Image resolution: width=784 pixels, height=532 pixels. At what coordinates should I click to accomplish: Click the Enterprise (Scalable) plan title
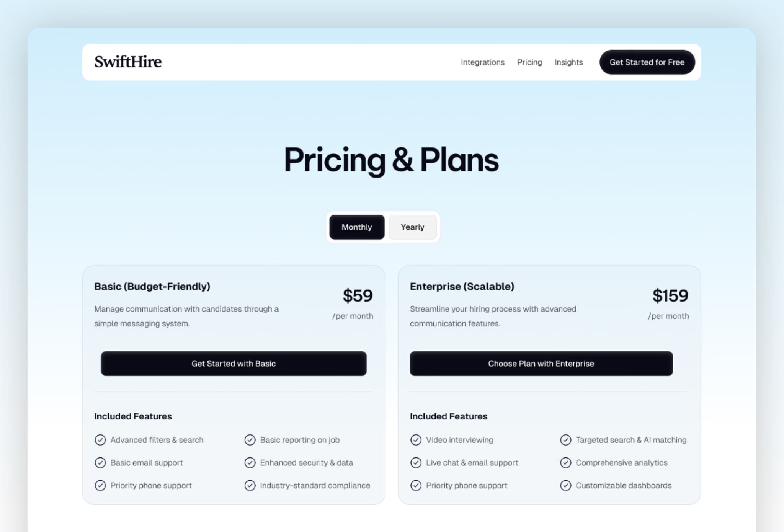pos(462,287)
